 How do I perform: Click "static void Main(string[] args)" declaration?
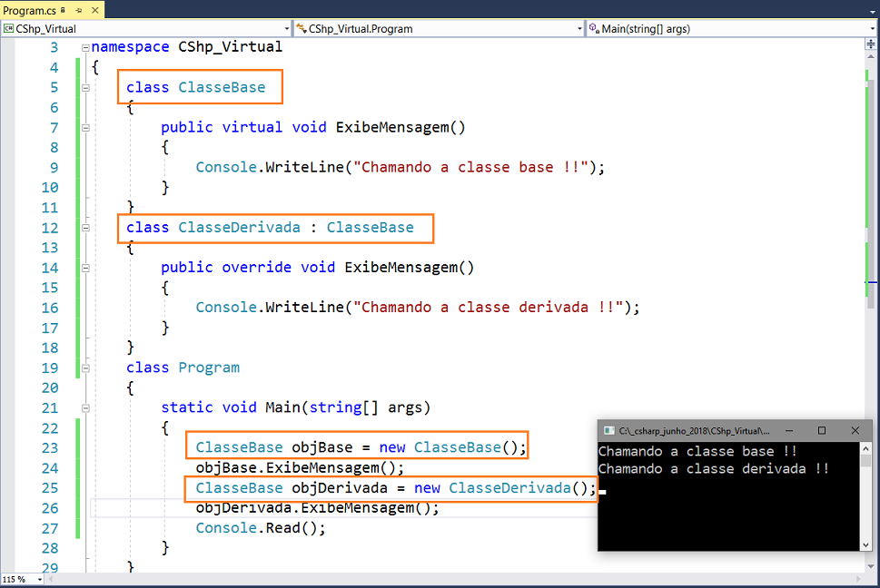(x=296, y=407)
